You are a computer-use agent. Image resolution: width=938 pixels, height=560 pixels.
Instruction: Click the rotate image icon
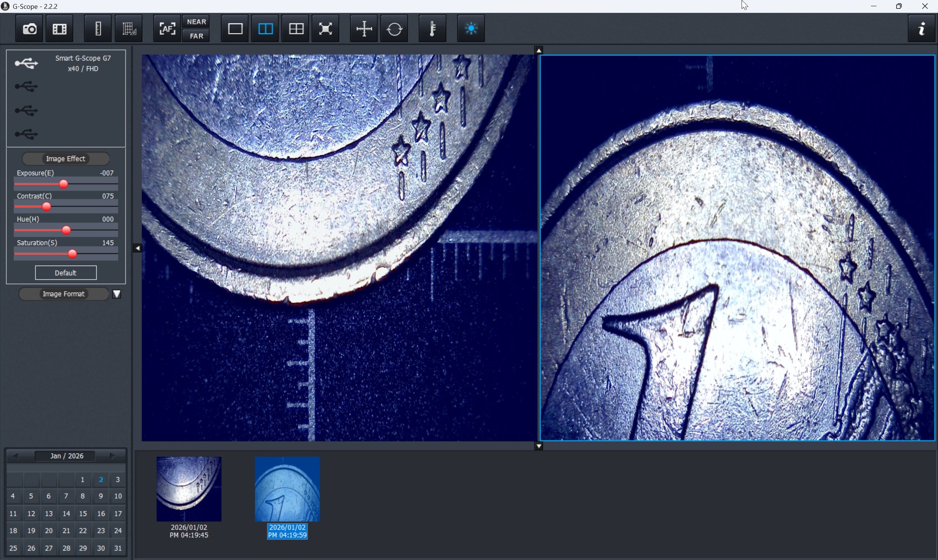[395, 29]
